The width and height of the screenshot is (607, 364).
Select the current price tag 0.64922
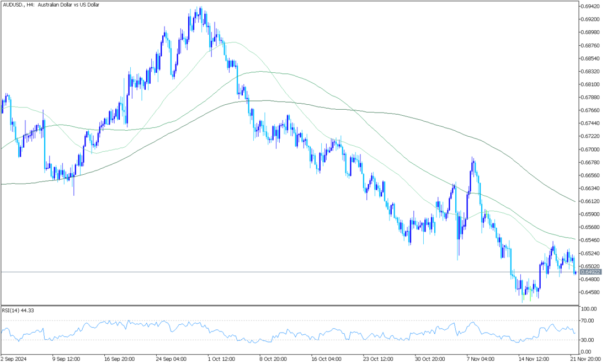[x=591, y=272]
